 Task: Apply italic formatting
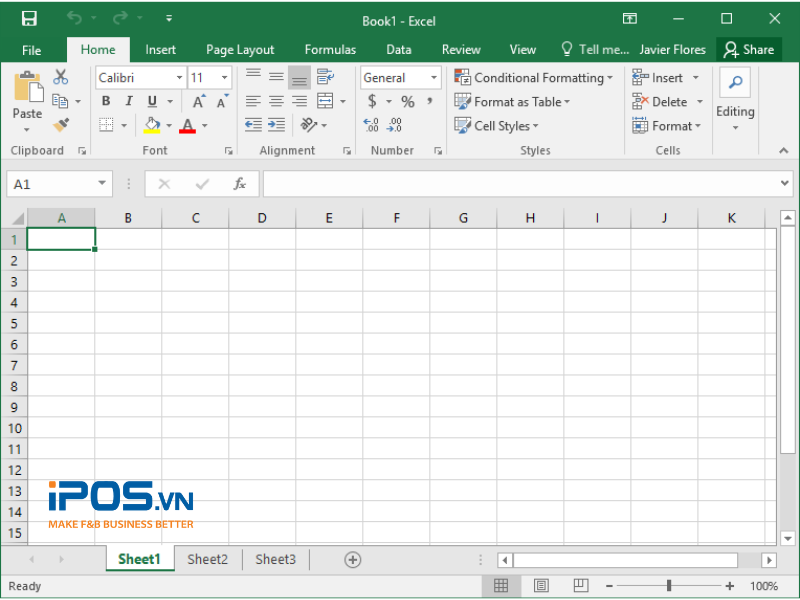pyautogui.click(x=127, y=101)
